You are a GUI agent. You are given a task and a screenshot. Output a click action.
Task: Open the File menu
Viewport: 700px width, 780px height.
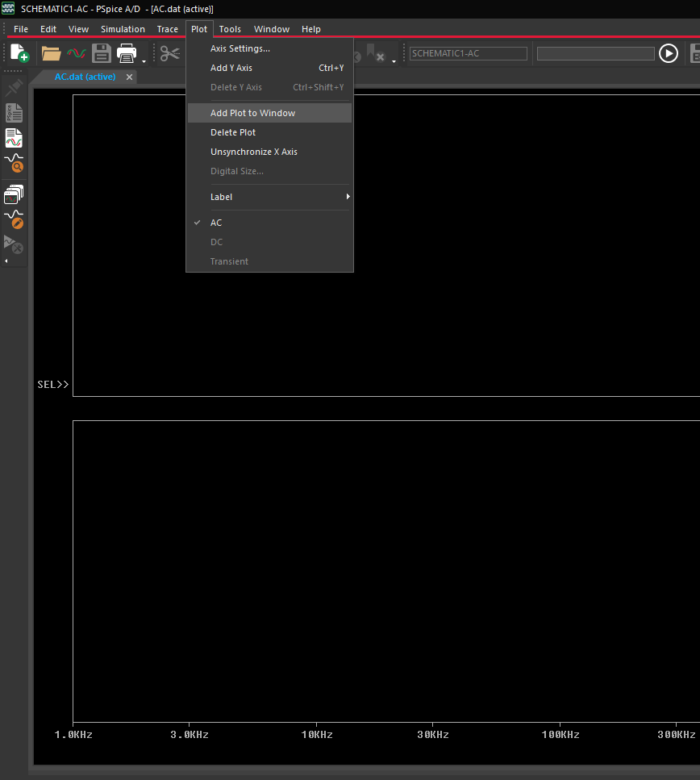click(21, 29)
